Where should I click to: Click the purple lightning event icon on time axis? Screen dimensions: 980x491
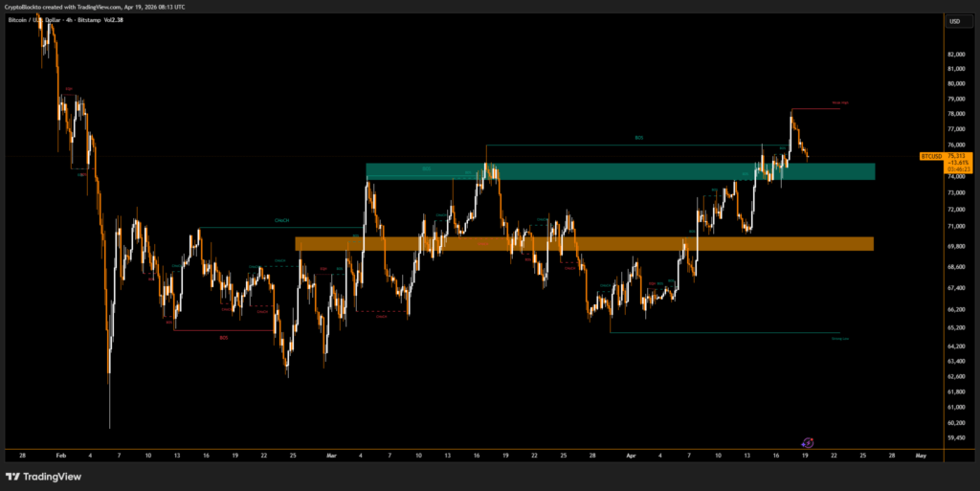807,442
